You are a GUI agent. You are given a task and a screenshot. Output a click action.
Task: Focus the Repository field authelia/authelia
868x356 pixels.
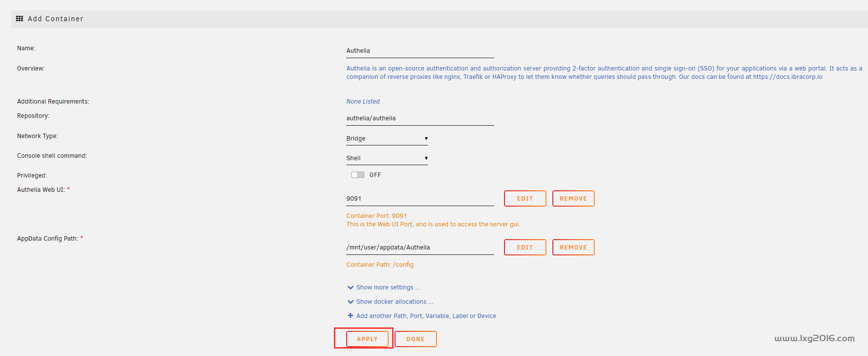pos(420,118)
